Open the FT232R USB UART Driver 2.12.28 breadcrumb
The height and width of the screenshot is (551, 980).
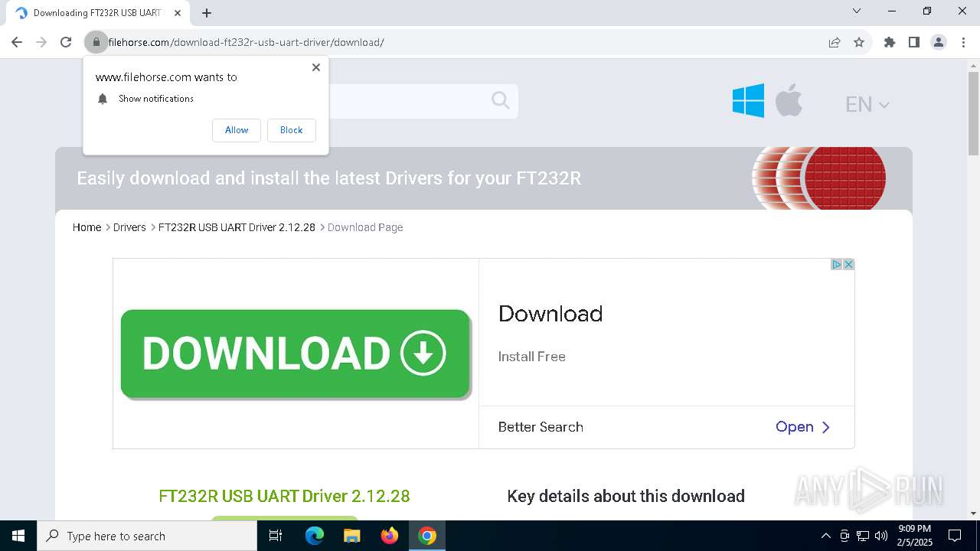pyautogui.click(x=237, y=227)
